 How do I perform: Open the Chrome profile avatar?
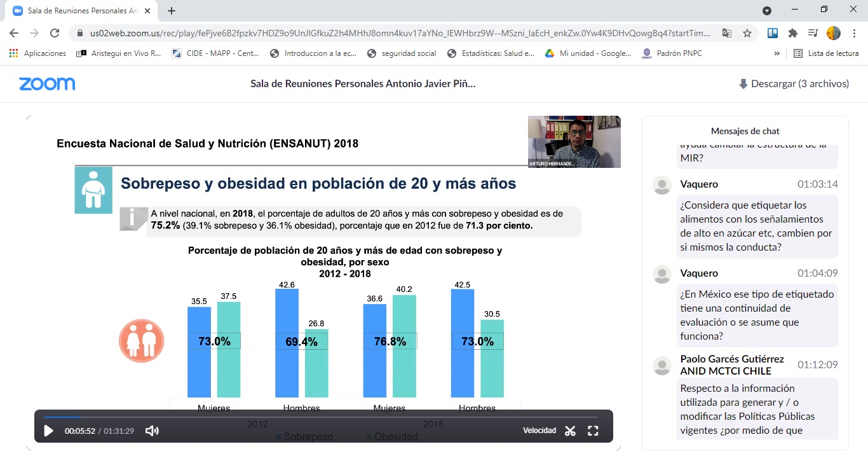pyautogui.click(x=833, y=33)
